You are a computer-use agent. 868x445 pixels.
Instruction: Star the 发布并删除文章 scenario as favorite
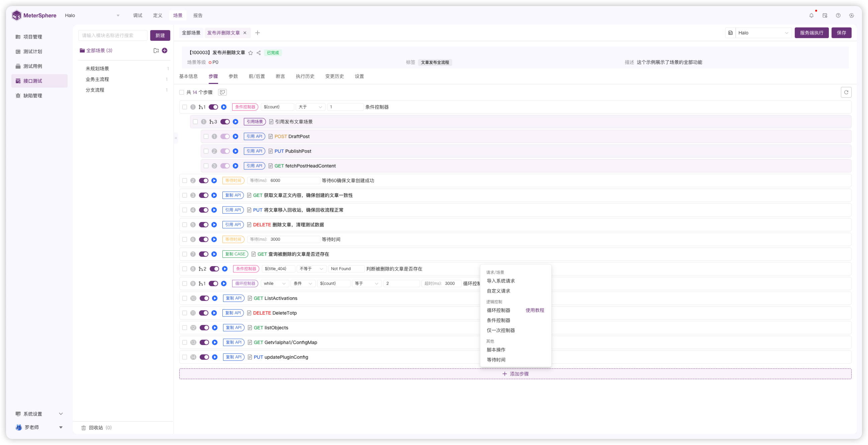pyautogui.click(x=250, y=53)
